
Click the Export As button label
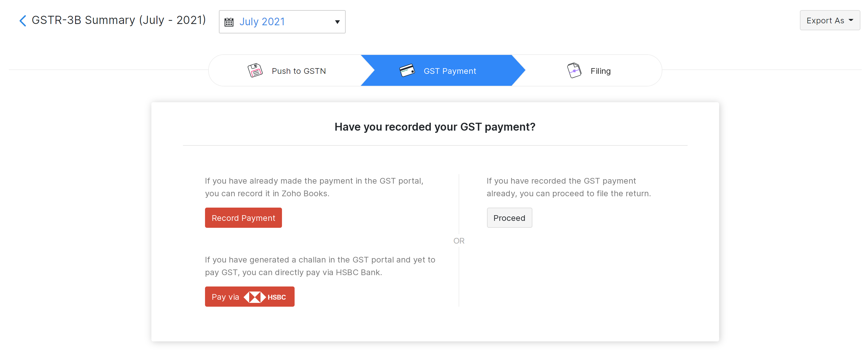[825, 21]
